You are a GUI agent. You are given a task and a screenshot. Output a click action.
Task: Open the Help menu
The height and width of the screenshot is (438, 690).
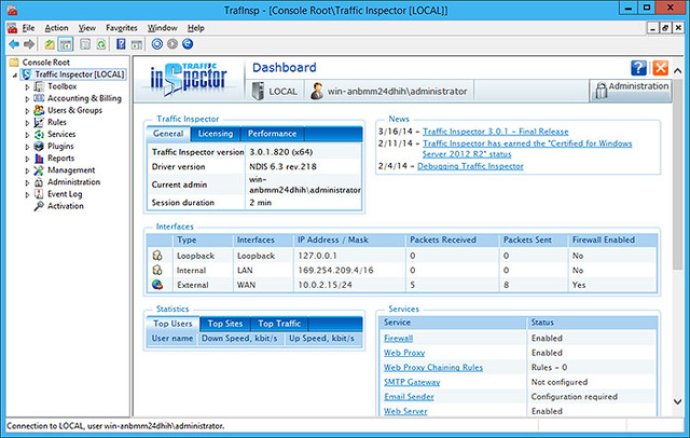[196, 28]
